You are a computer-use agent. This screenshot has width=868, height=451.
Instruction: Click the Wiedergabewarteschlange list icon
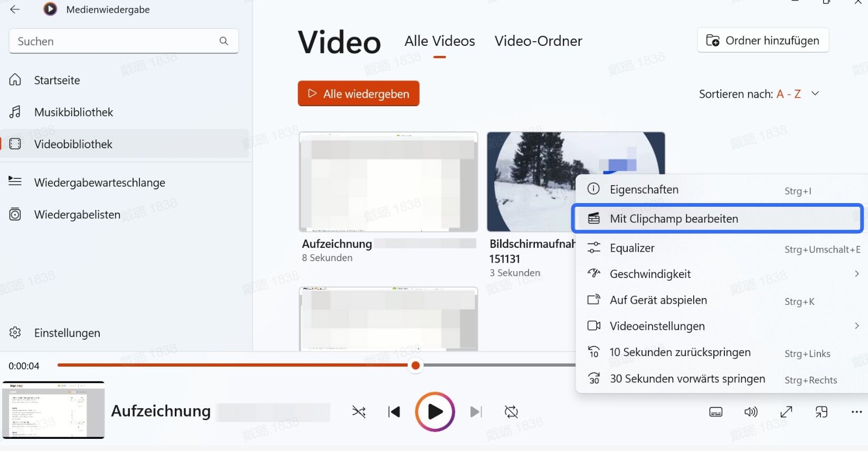15,181
